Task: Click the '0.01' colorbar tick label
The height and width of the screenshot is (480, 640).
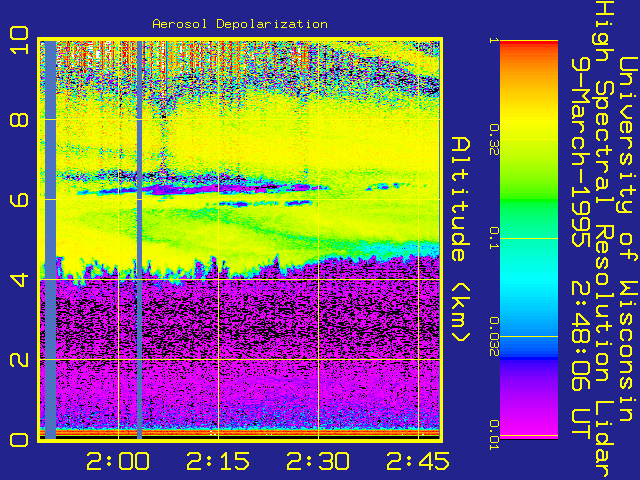Action: [494, 435]
